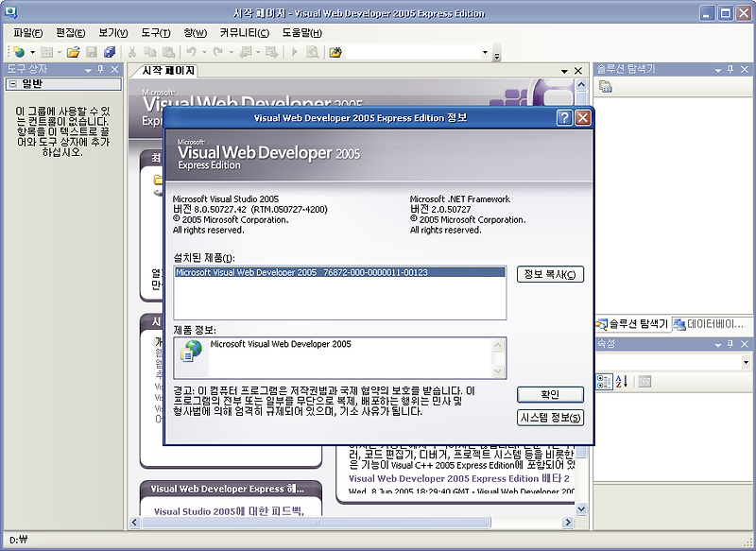Open the 도구(T) menu
Screen dimensions: 756x551
point(156,32)
